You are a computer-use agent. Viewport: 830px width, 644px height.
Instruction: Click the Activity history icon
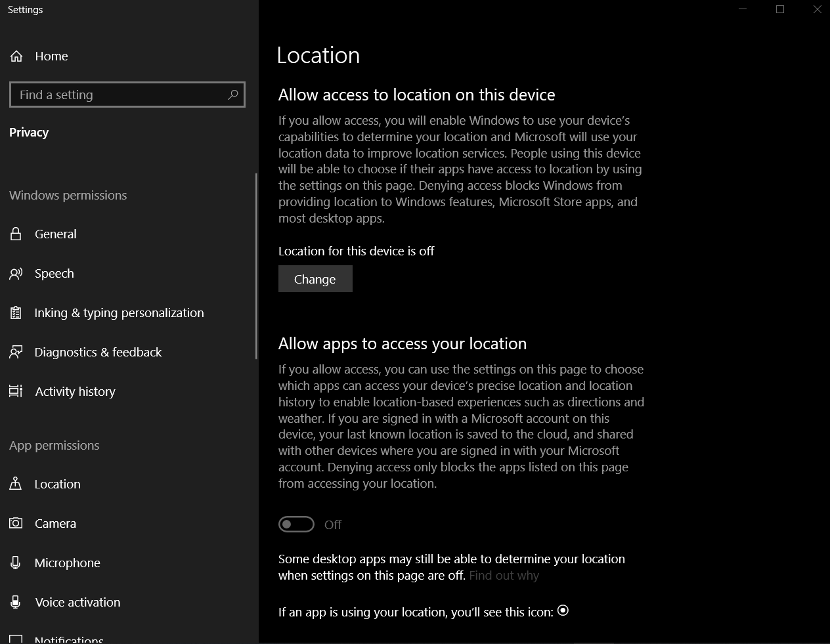click(16, 391)
